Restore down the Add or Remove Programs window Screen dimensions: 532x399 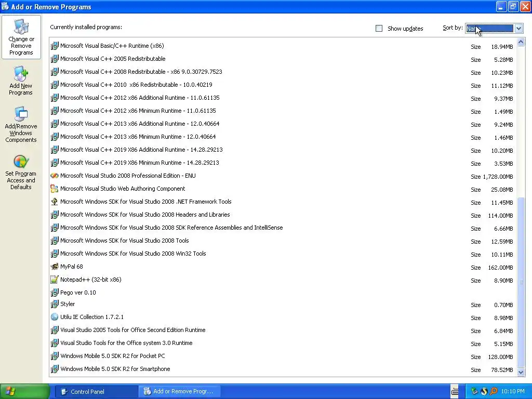tap(513, 6)
